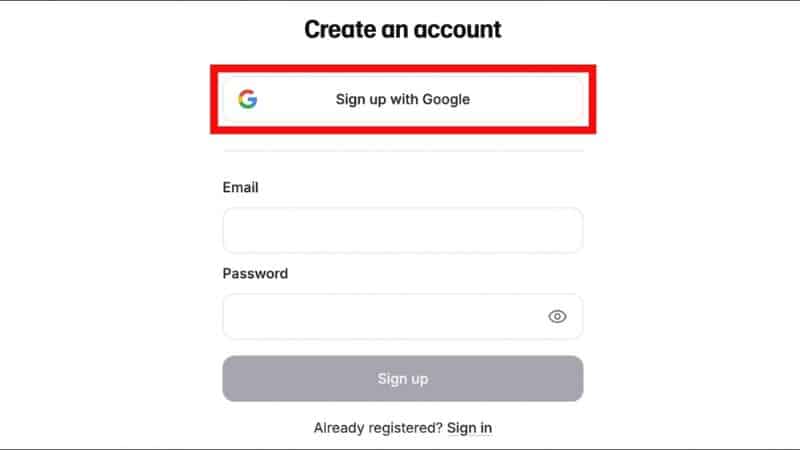Click the Google 'G' logo icon

(247, 99)
